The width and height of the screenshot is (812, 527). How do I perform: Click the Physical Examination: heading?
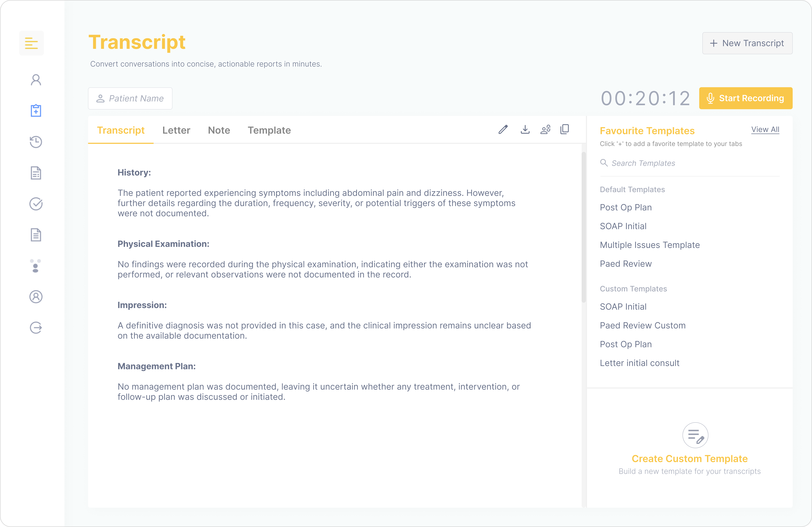163,244
